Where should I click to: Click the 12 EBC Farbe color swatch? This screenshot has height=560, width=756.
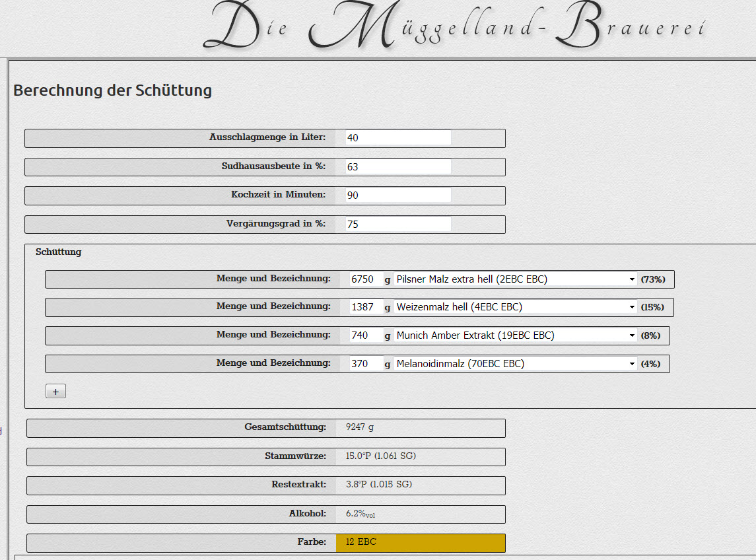[x=420, y=542]
